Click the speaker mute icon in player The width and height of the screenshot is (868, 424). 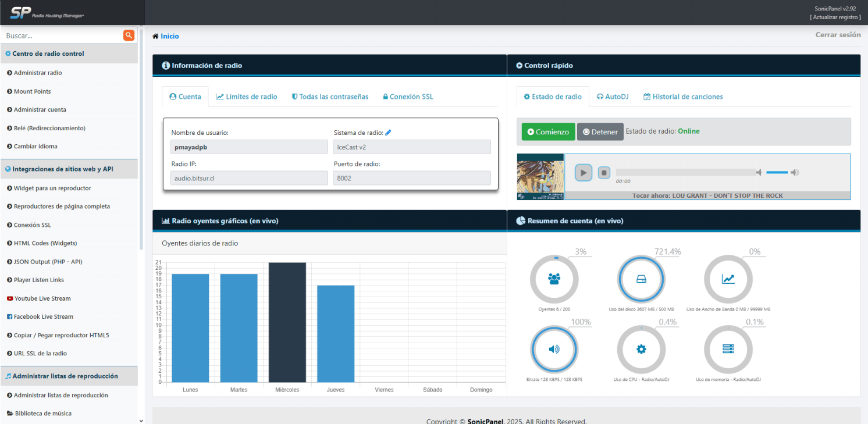pyautogui.click(x=759, y=173)
